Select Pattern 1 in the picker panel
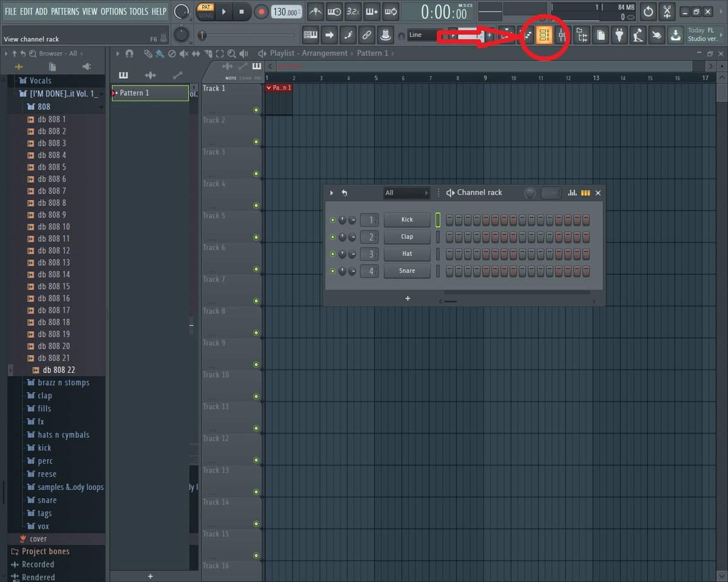Screen dimensions: 728x582 [150, 93]
